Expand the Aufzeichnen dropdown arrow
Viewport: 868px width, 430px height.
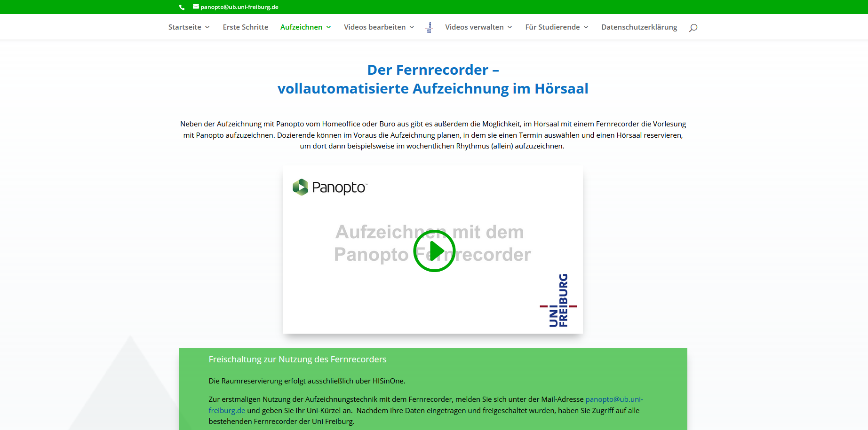point(329,27)
